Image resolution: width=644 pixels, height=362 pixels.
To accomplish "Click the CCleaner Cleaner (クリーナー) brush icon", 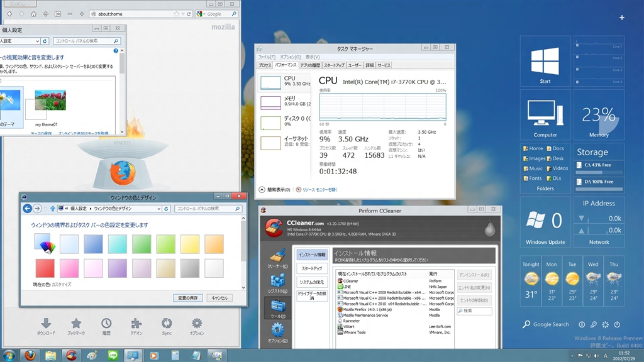I will coord(277,256).
